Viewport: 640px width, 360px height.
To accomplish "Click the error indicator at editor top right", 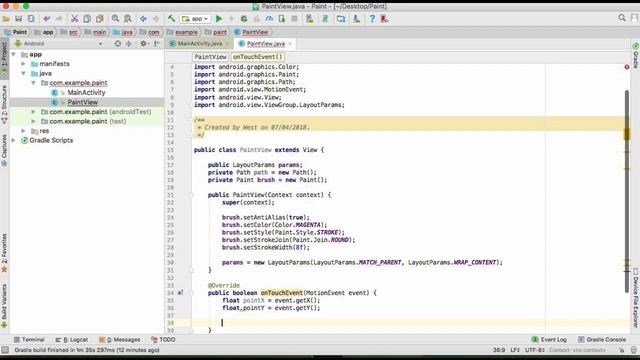I will coord(627,67).
